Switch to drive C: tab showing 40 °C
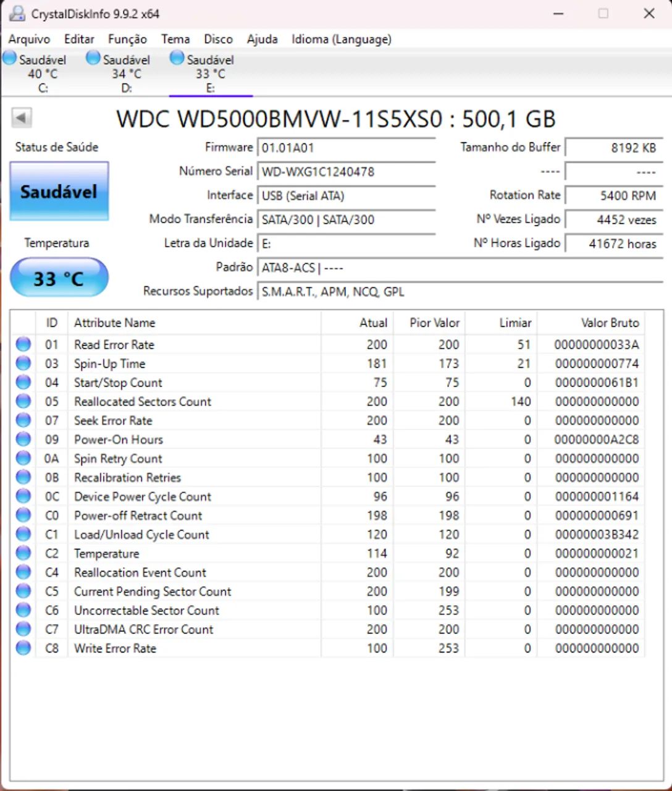Viewport: 672px width, 791px height. click(43, 73)
